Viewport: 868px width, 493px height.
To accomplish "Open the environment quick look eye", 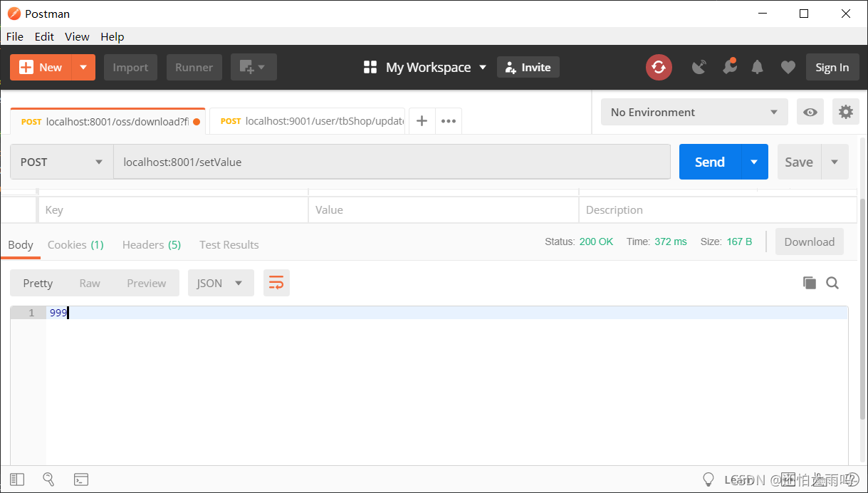I will coord(810,112).
